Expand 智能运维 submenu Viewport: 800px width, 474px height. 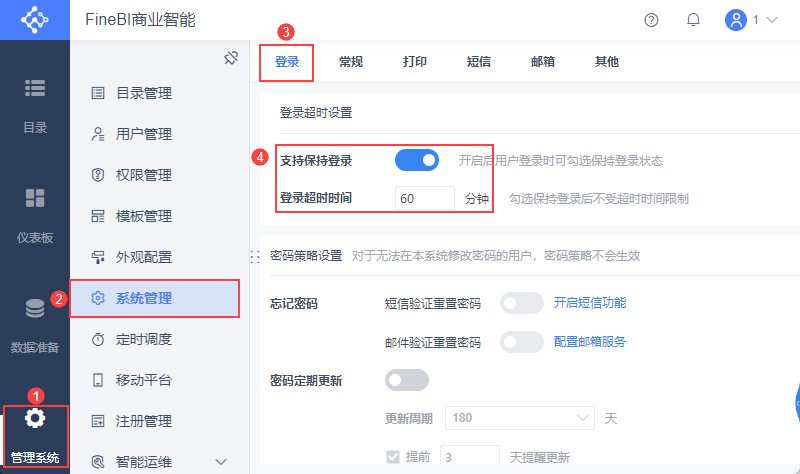(x=222, y=461)
